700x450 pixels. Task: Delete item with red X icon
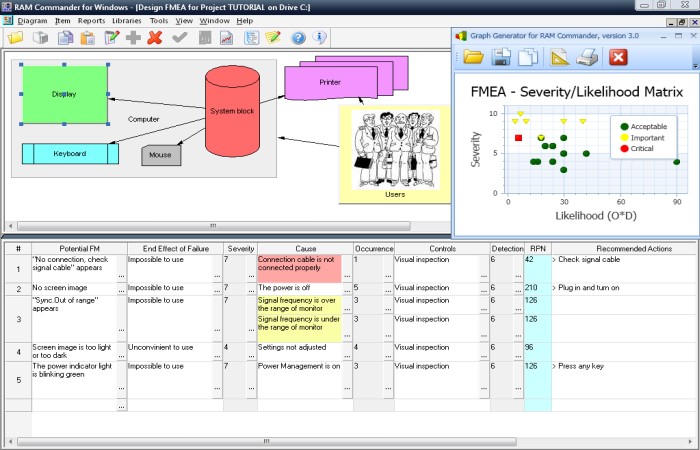pyautogui.click(x=154, y=38)
